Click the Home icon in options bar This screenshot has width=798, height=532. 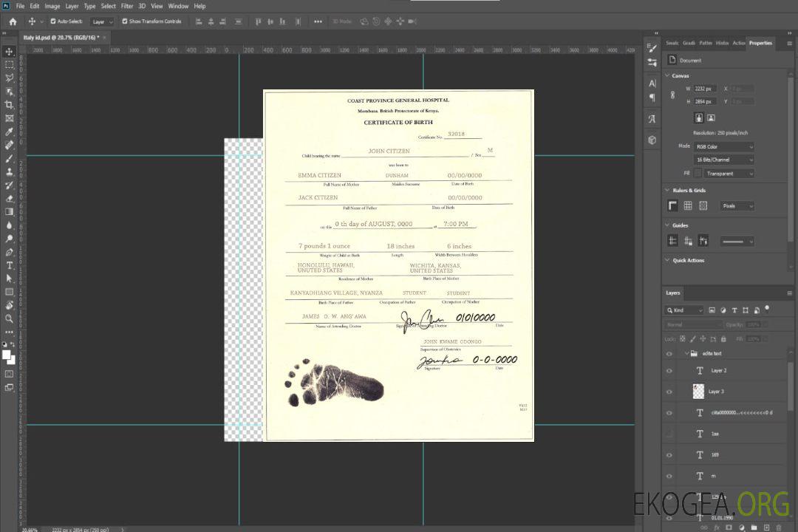coord(13,21)
